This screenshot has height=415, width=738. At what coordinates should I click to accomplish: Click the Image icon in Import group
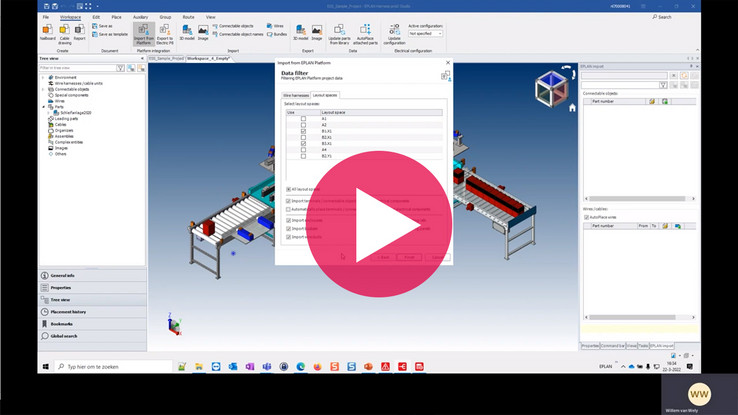click(203, 32)
